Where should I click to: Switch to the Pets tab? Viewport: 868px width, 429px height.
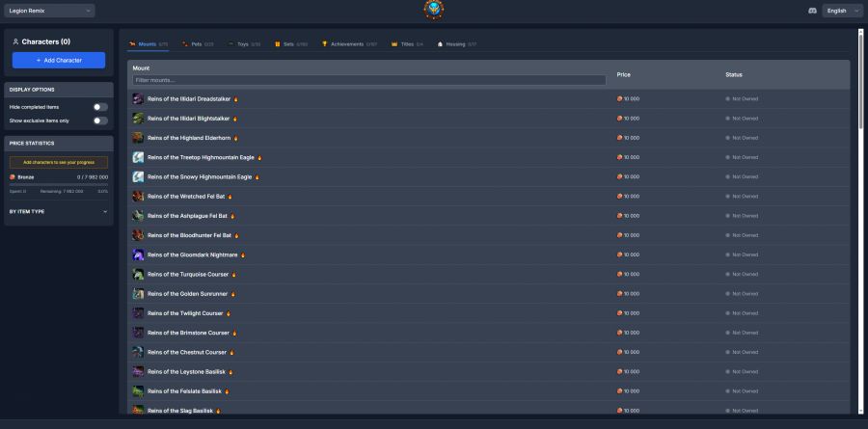[198, 43]
